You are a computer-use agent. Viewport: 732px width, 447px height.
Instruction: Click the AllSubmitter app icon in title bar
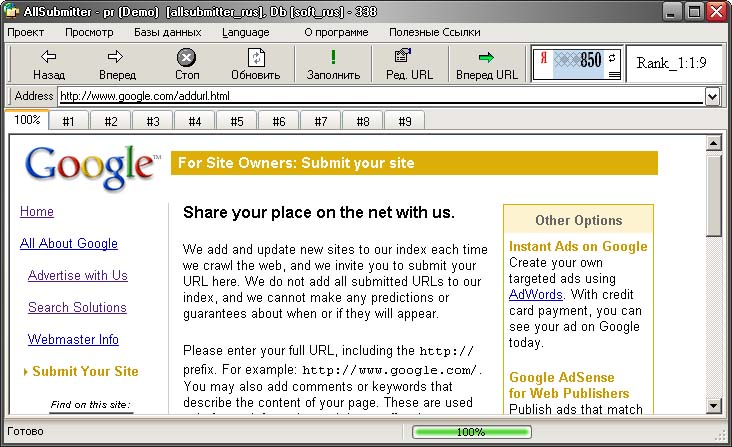point(11,11)
